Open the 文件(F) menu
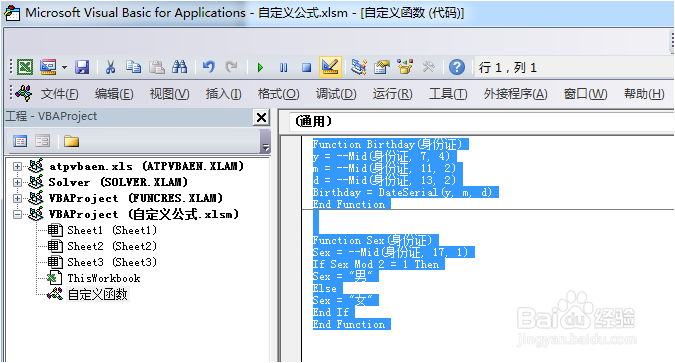 [59, 93]
